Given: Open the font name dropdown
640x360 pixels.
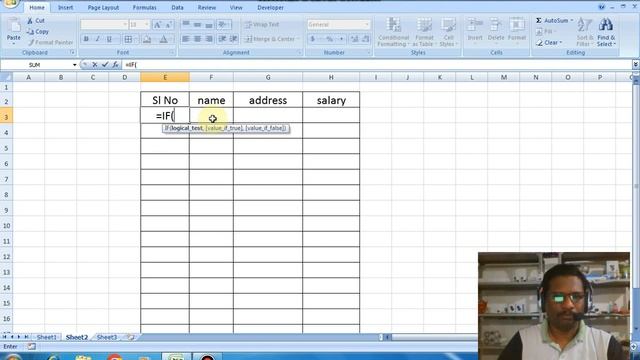Looking at the screenshot, I should 125,25.
